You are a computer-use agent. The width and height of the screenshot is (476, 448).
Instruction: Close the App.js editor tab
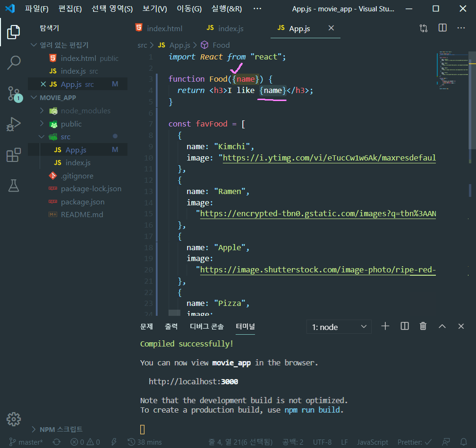coord(331,28)
